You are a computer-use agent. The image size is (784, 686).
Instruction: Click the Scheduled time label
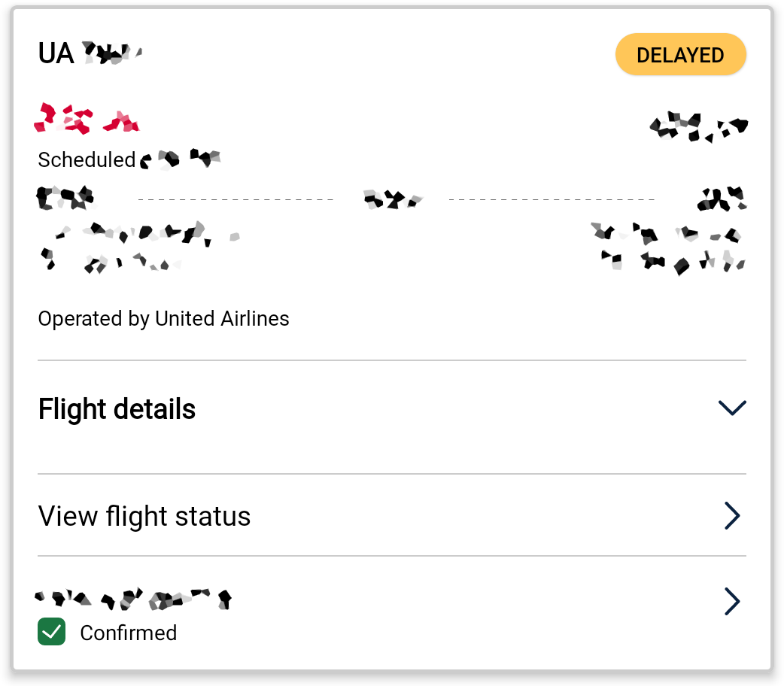[x=129, y=160]
